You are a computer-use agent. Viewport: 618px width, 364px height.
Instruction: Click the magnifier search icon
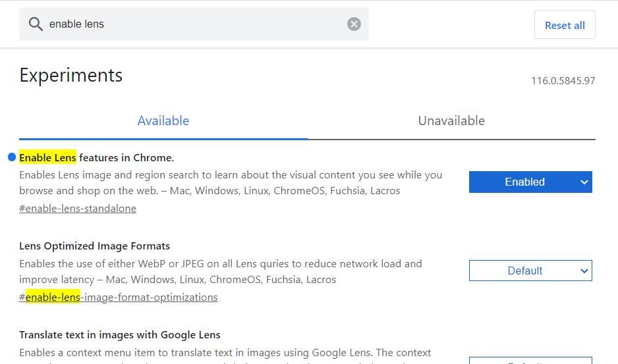[36, 24]
